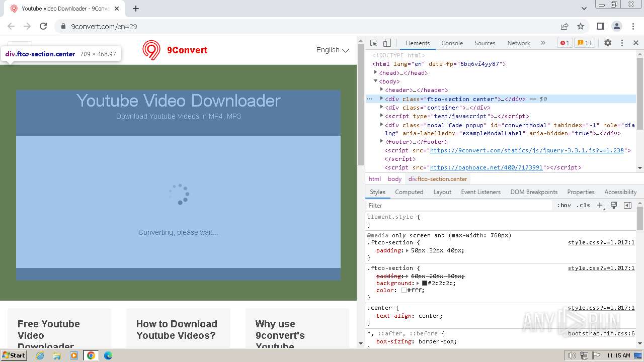Open the Chrome side panel icon
This screenshot has width=644, height=362.
601,26
